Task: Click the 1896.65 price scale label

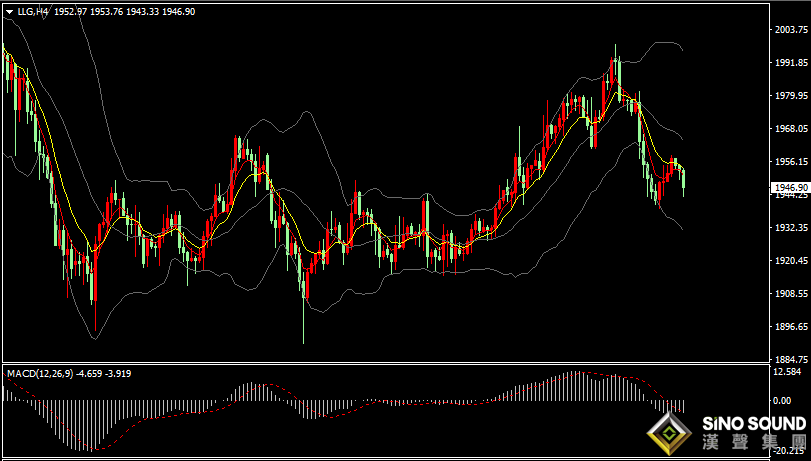Action: (792, 326)
